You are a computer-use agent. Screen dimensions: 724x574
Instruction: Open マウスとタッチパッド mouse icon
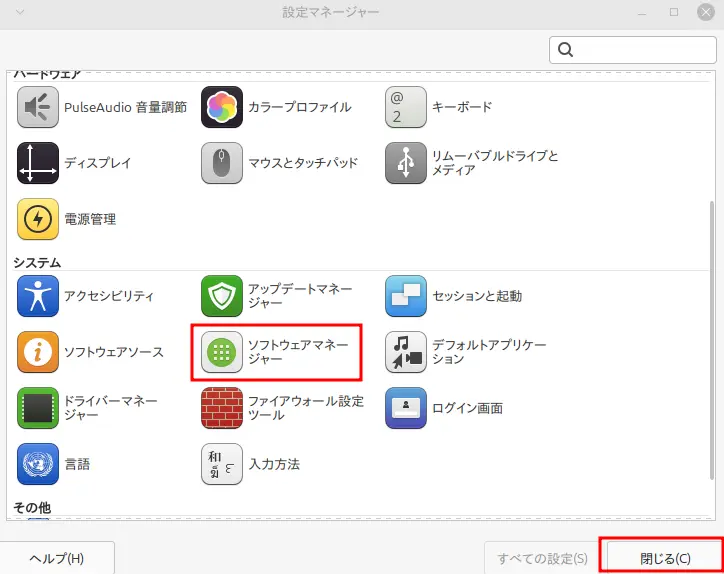222,163
